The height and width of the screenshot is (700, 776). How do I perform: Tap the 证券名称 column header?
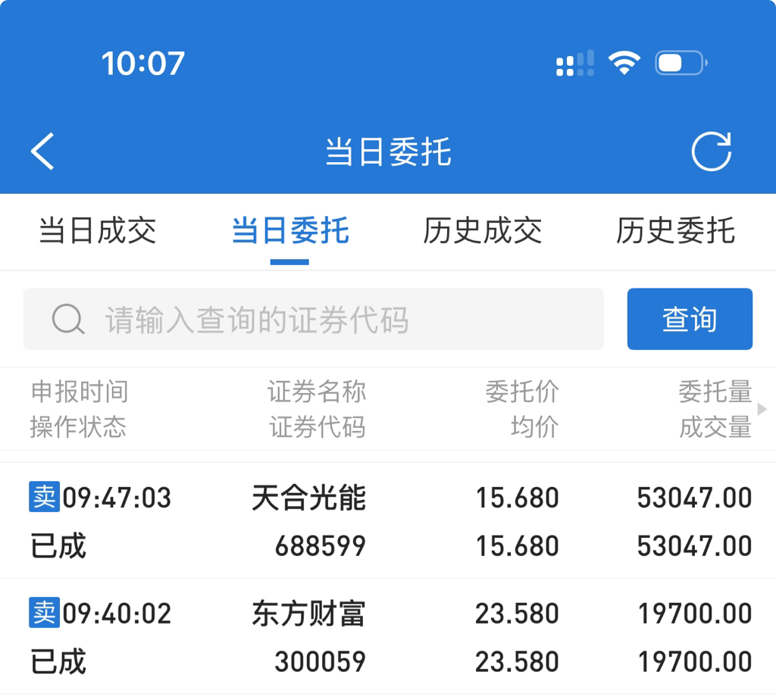(x=317, y=392)
